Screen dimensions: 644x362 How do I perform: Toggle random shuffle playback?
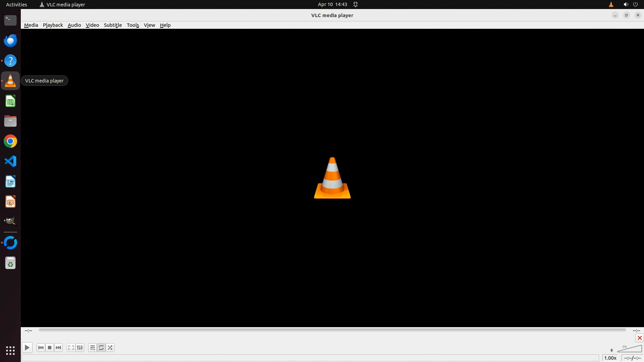point(110,348)
